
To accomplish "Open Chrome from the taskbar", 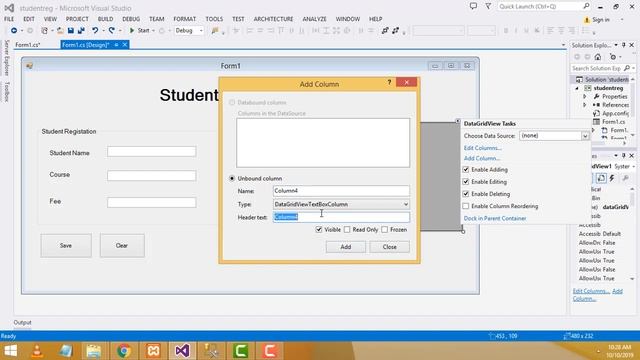I will (124, 351).
